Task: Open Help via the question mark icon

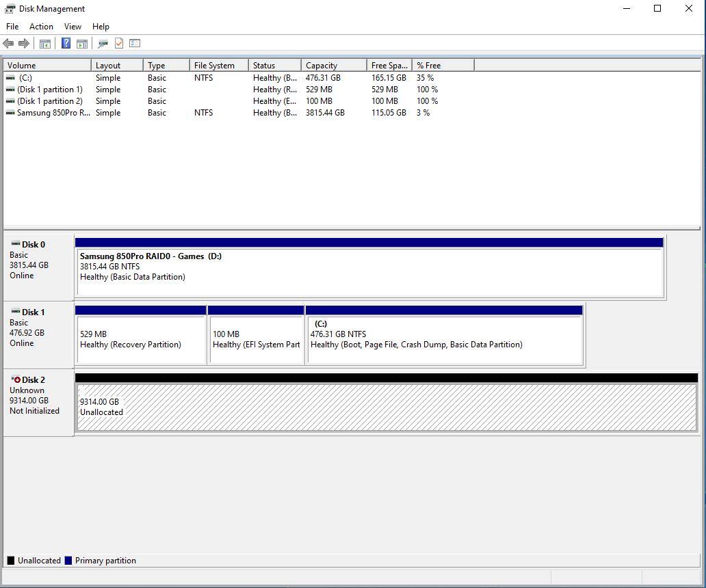Action: 66,44
